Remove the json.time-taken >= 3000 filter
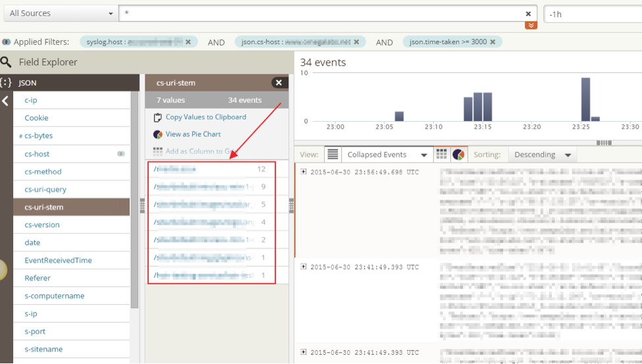 point(494,41)
